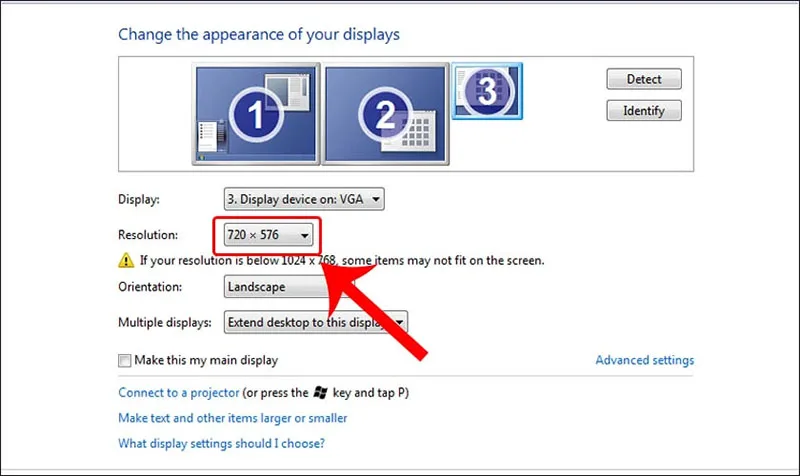Click the Make this my main display label
This screenshot has width=800, height=476.
click(206, 360)
